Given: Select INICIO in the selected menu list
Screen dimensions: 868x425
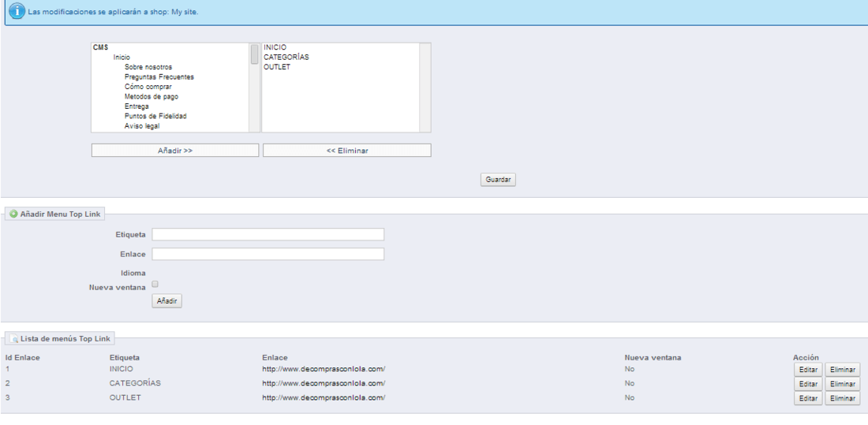Looking at the screenshot, I should (x=275, y=47).
